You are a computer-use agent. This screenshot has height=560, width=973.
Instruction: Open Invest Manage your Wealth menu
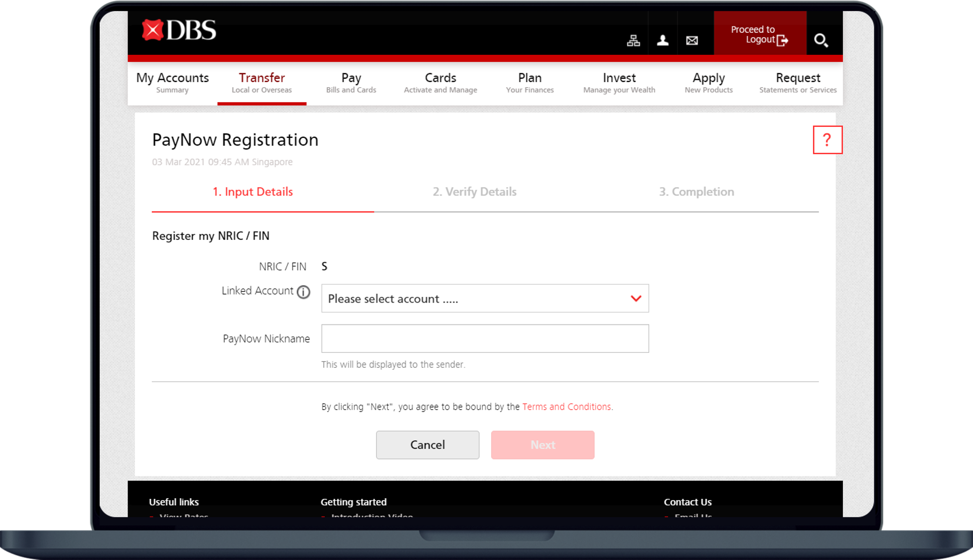tap(619, 83)
